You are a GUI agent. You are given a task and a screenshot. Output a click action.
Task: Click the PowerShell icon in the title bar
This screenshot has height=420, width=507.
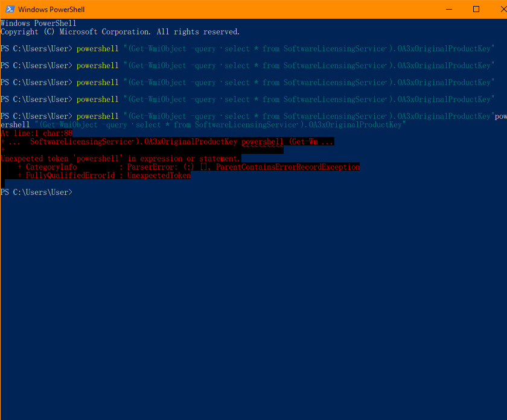point(10,9)
